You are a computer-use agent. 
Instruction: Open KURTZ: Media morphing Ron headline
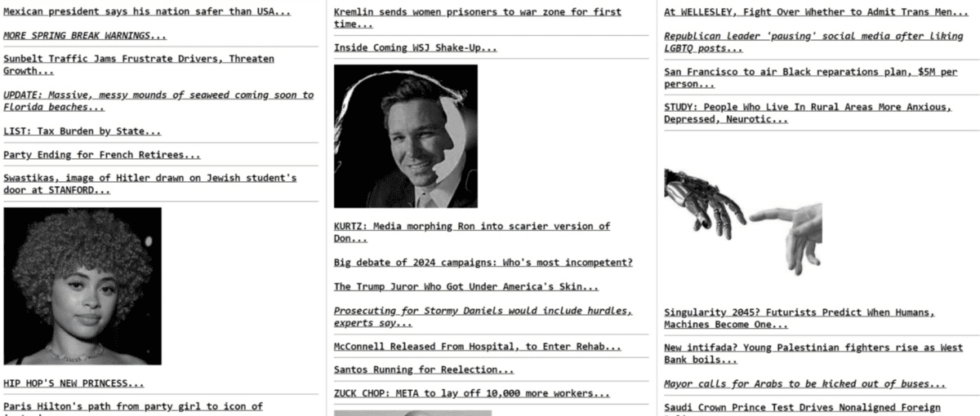[x=472, y=232]
